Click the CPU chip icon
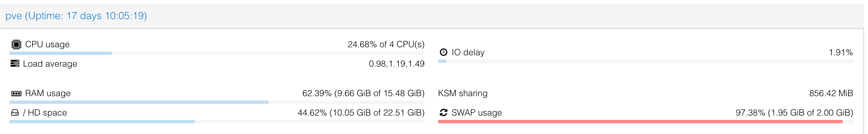 pos(16,45)
